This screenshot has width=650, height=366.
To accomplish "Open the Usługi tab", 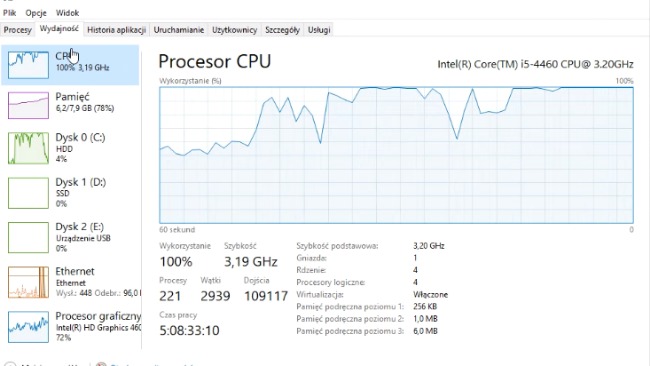I will [x=319, y=30].
